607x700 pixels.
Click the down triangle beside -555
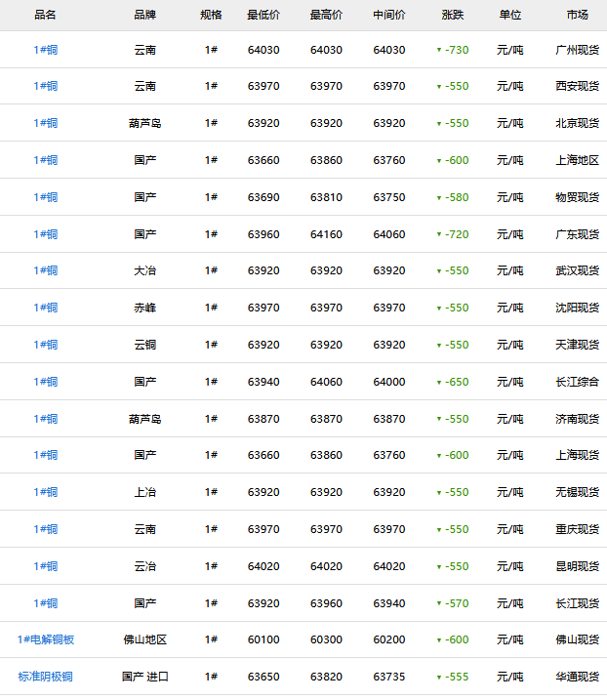(439, 678)
